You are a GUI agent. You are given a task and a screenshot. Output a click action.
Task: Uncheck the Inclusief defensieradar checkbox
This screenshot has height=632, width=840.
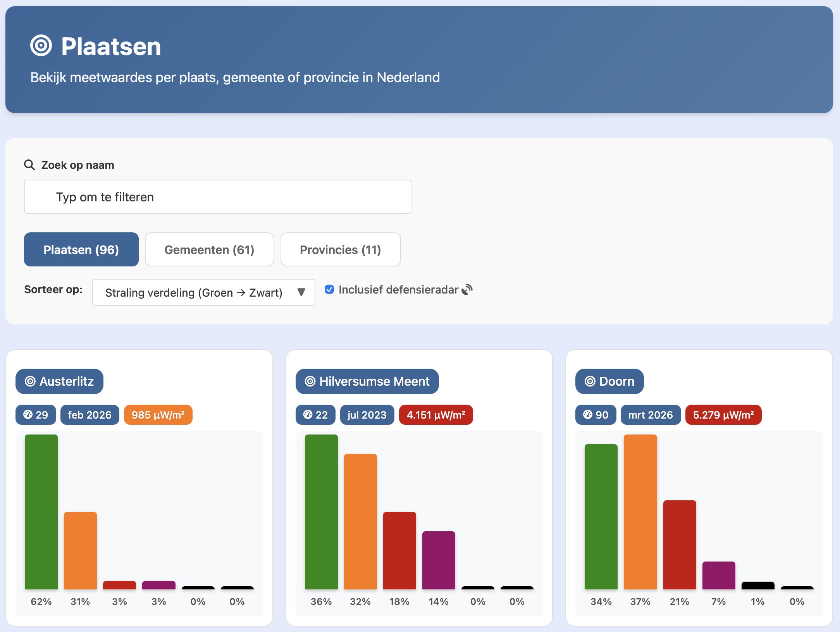329,290
